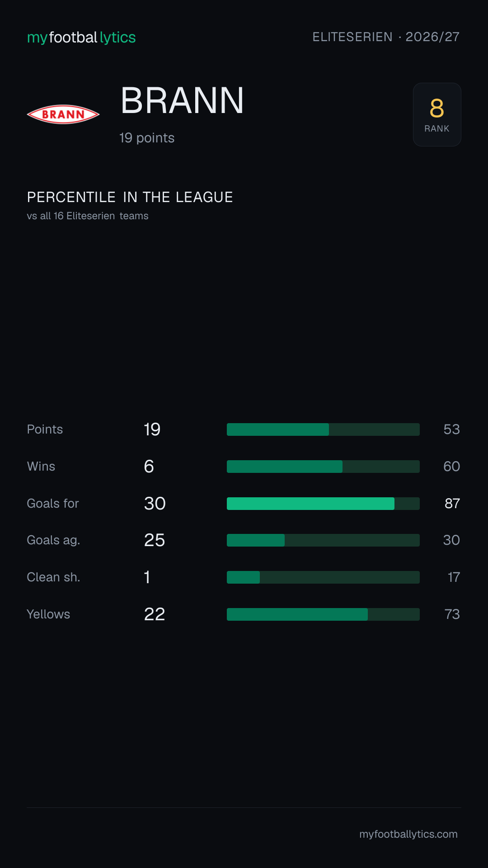Click the Goals for percentile bar
This screenshot has width=488, height=868.
(x=323, y=504)
